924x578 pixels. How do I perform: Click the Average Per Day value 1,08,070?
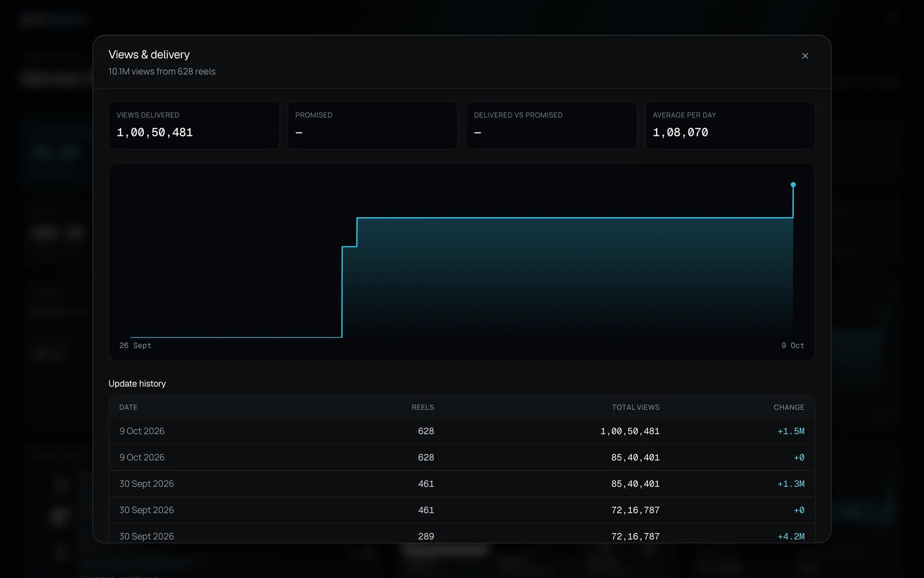(680, 132)
